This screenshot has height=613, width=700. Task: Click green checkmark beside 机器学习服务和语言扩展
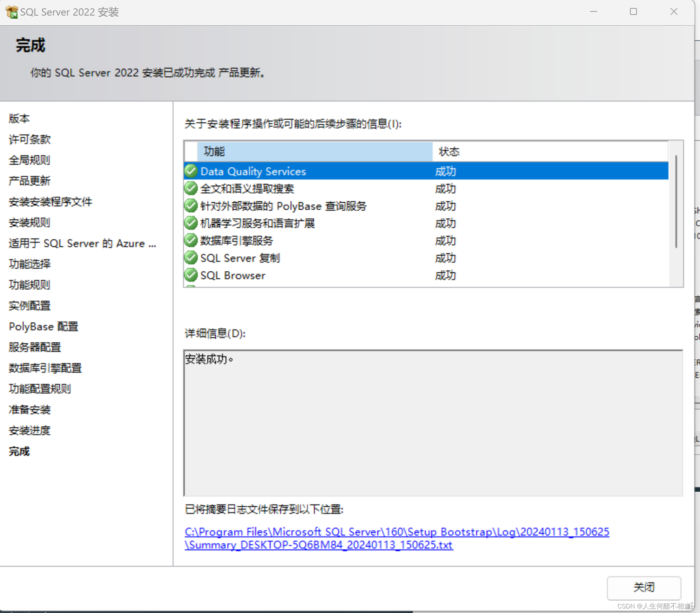[x=191, y=223]
